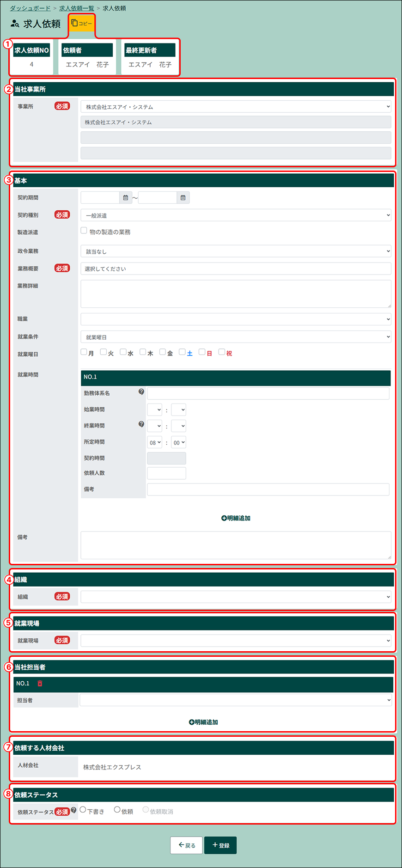Click the 業務詳細 text area
402x868 pixels.
[236, 294]
